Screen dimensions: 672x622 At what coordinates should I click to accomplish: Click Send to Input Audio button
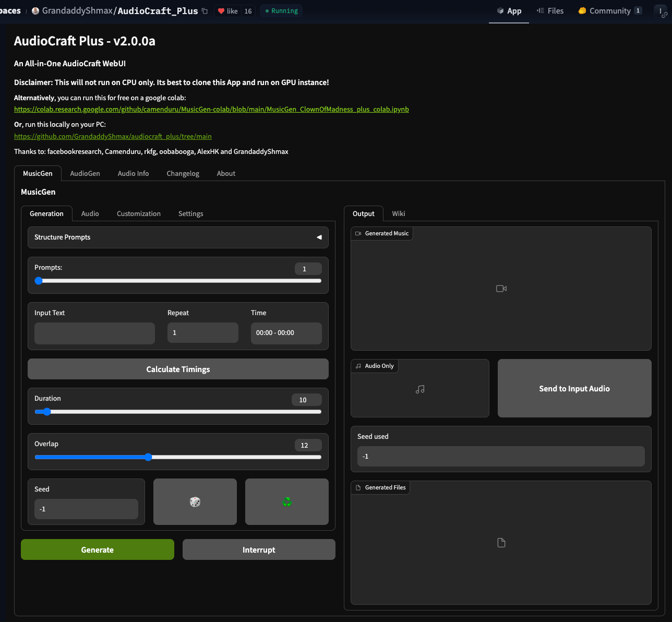574,388
